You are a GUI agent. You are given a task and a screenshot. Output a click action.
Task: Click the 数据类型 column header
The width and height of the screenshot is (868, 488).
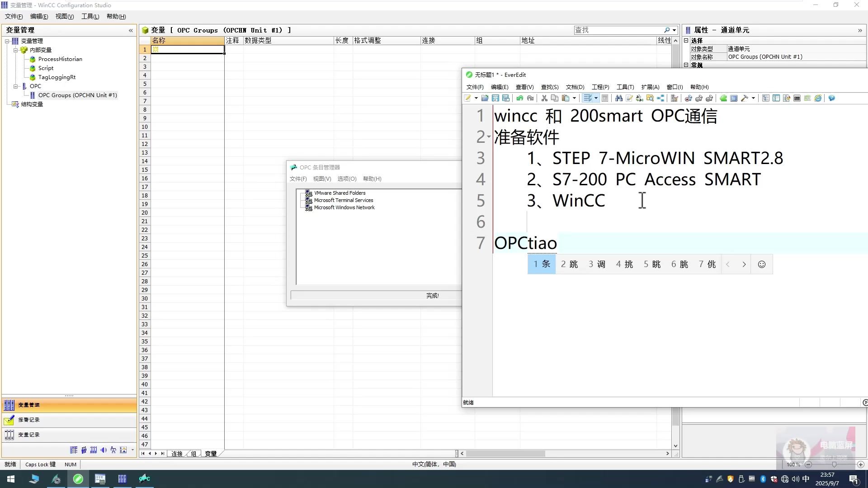[x=288, y=41]
